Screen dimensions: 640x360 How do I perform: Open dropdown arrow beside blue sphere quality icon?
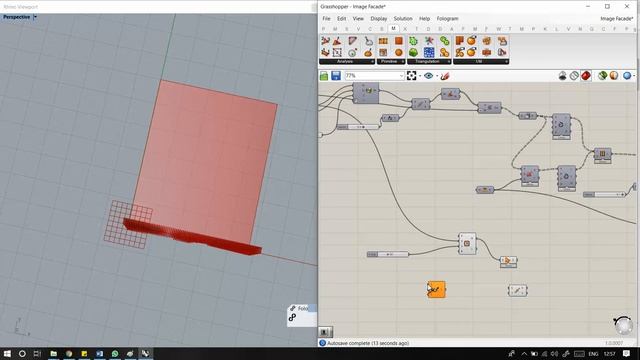(x=634, y=76)
